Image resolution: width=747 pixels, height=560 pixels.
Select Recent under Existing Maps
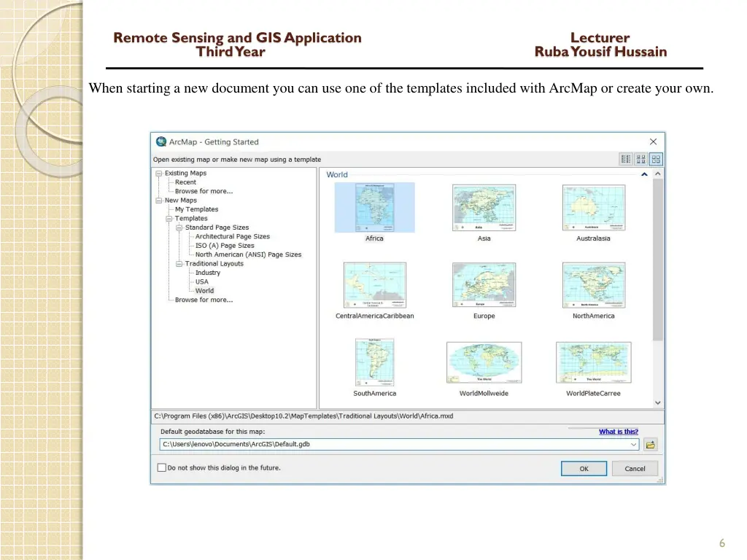(x=185, y=182)
